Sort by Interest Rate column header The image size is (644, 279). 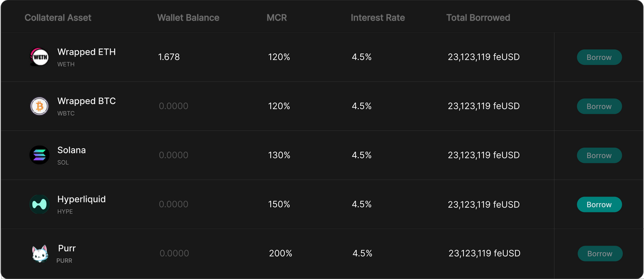pyautogui.click(x=378, y=18)
